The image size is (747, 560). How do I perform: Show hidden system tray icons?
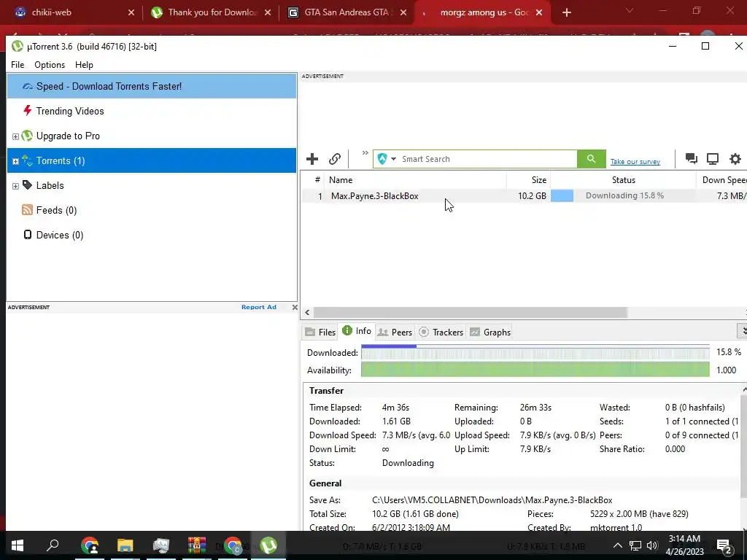pos(617,545)
